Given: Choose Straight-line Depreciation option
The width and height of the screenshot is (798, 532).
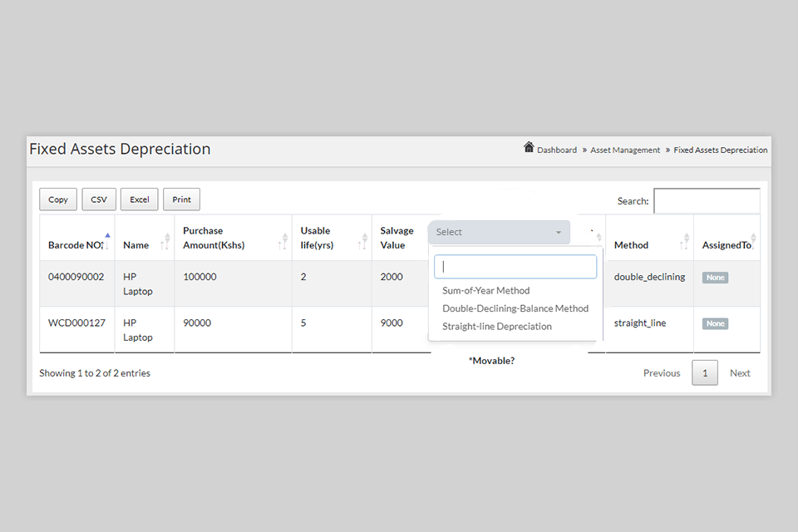Looking at the screenshot, I should 497,326.
